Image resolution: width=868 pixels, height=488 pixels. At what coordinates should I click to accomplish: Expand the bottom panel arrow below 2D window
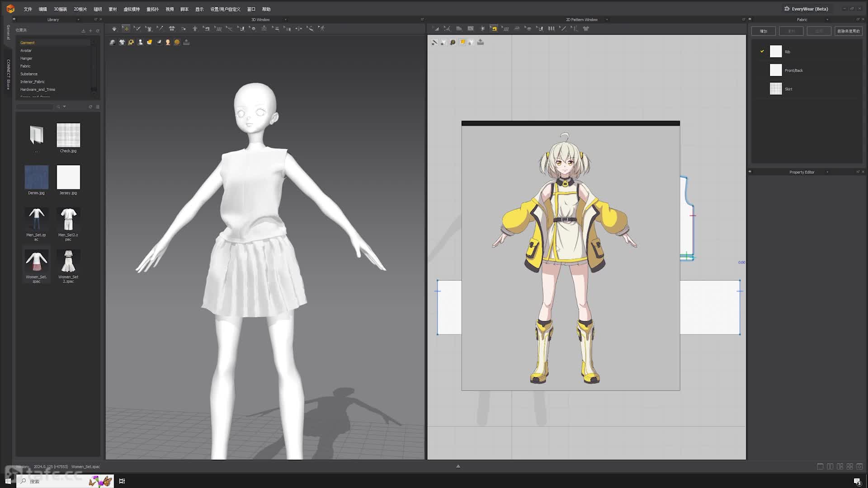tap(458, 466)
